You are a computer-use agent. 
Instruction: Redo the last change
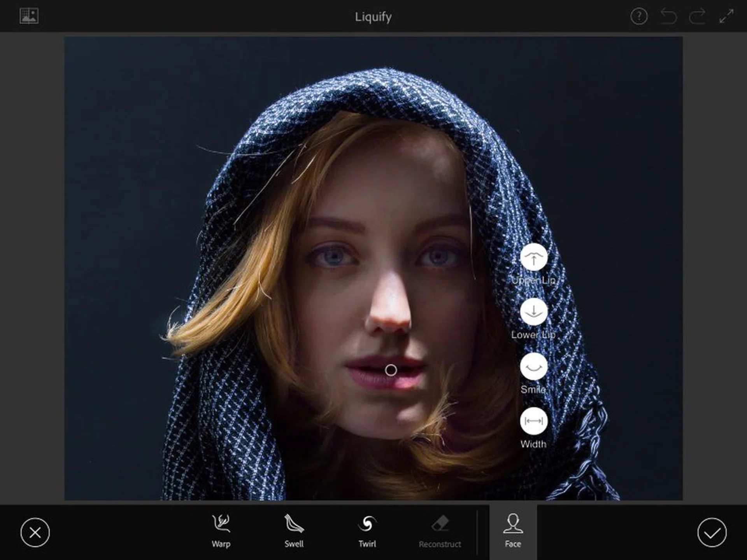697,17
